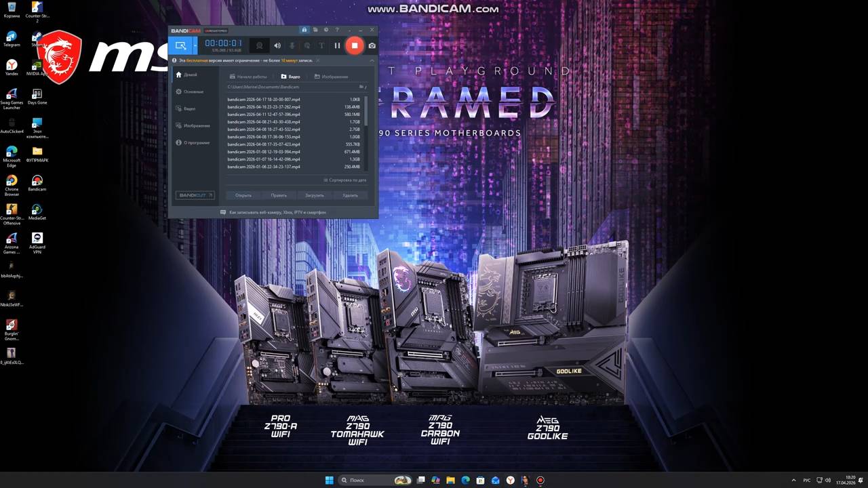Open MediaGet desktop shortcut
The height and width of the screenshot is (488, 868).
(x=37, y=212)
